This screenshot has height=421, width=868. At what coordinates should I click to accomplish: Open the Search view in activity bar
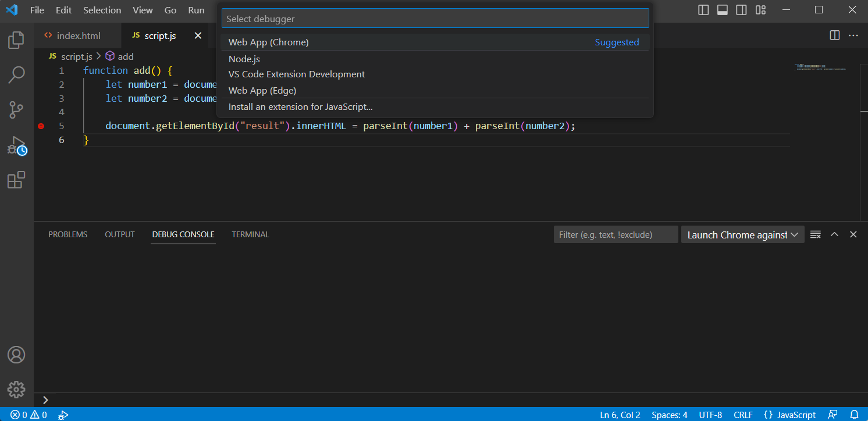(x=16, y=75)
